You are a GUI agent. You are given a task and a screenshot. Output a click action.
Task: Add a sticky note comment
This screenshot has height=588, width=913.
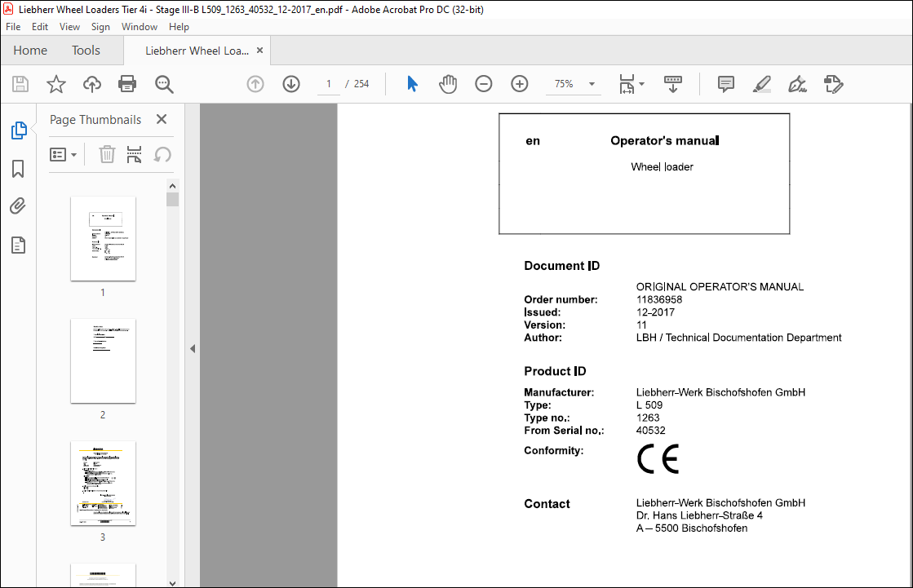click(x=725, y=85)
